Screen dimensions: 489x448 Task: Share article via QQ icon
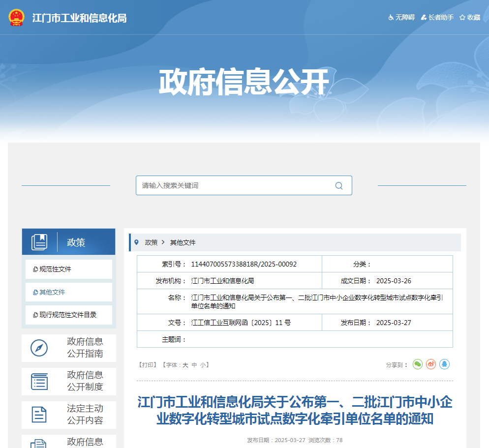coord(444,364)
